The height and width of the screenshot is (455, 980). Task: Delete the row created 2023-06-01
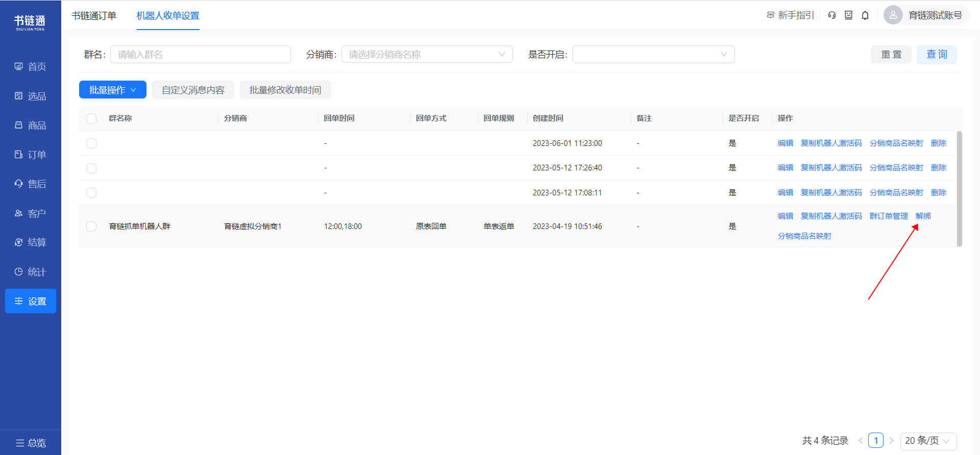(x=939, y=143)
